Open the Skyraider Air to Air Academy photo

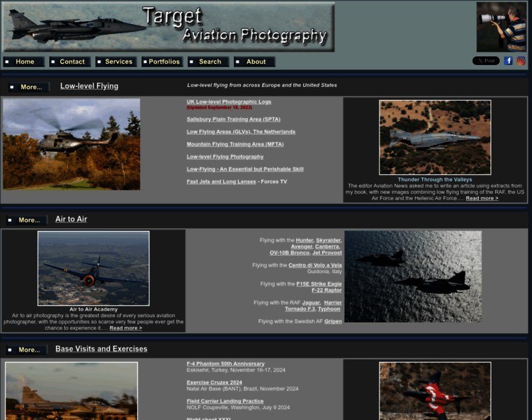[x=93, y=268]
